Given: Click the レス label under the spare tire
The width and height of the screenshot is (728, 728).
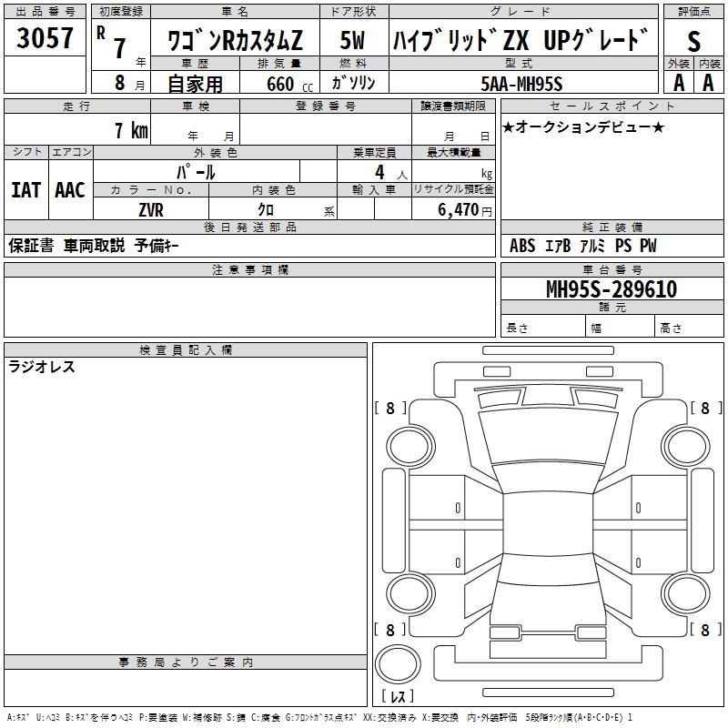Looking at the screenshot, I should pyautogui.click(x=401, y=696).
